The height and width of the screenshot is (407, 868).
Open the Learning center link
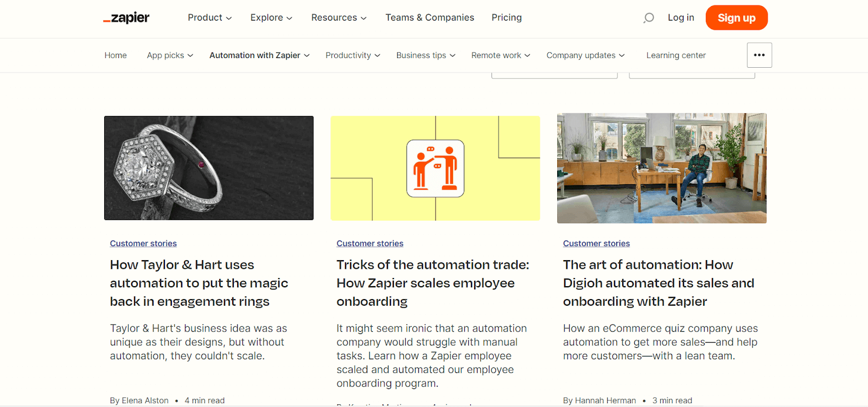(x=676, y=55)
